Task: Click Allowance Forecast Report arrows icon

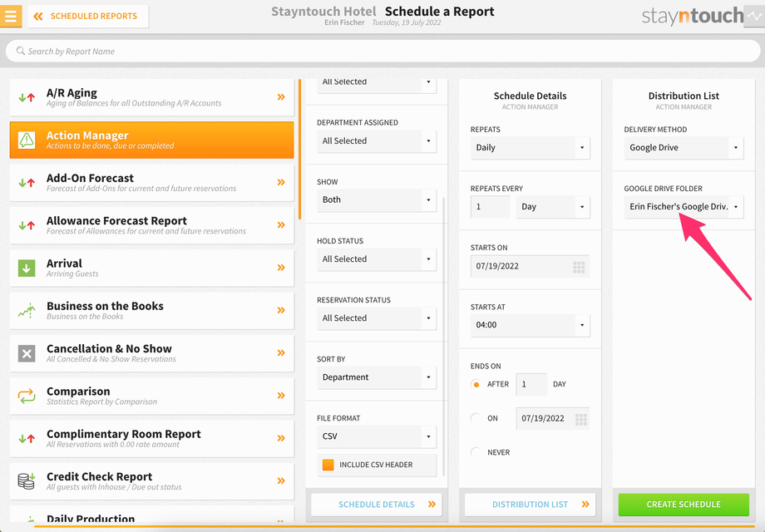Action: click(x=27, y=225)
